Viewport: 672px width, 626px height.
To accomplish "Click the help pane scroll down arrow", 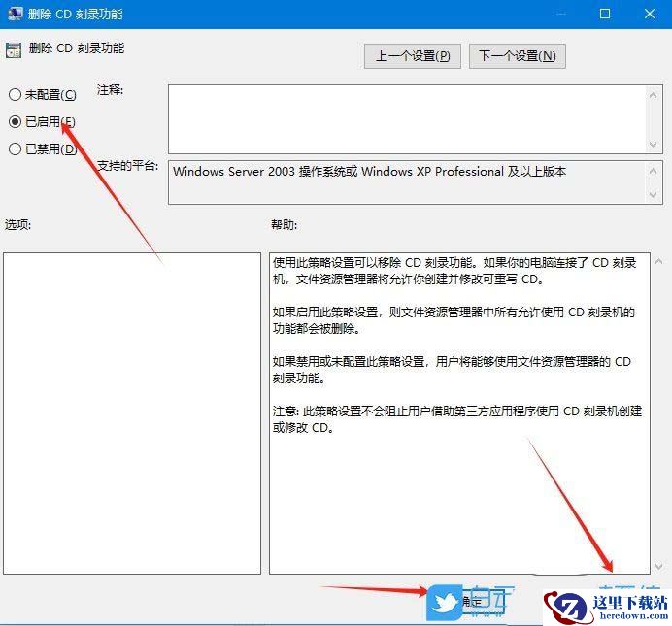I will click(658, 567).
